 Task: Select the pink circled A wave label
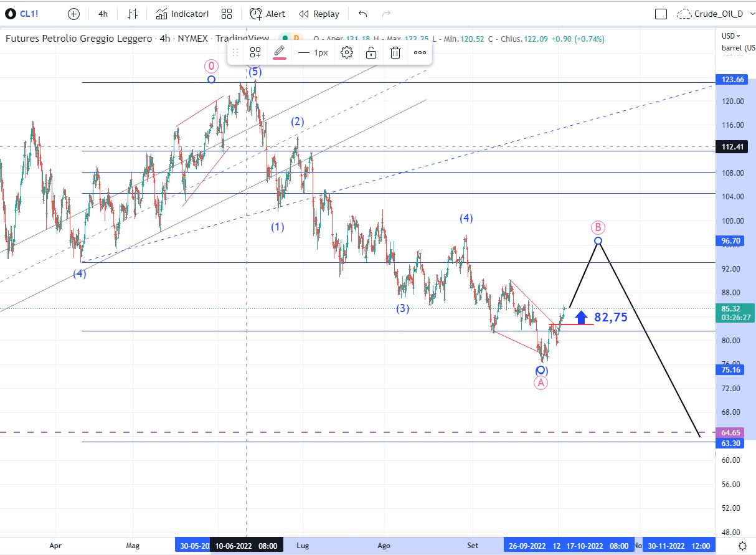click(x=541, y=383)
